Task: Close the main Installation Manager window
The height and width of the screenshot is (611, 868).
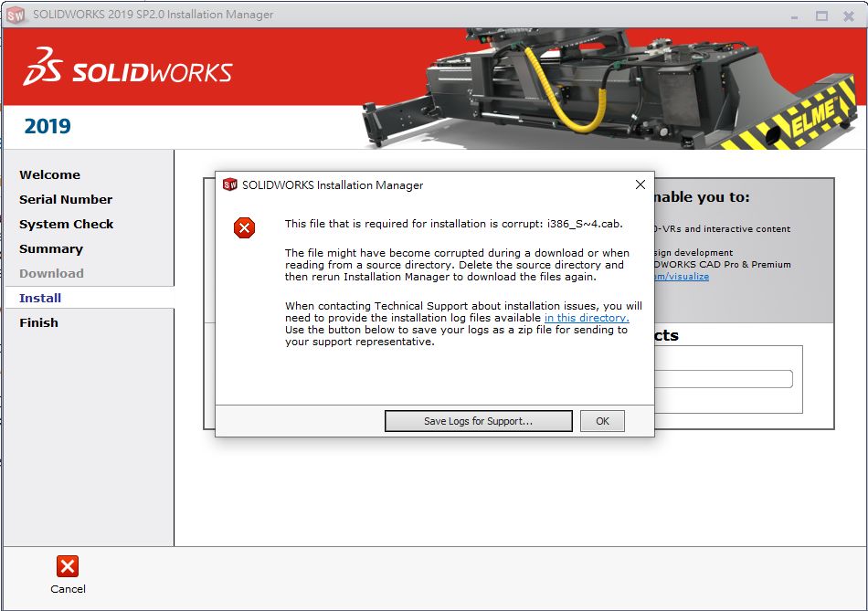Action: [849, 16]
